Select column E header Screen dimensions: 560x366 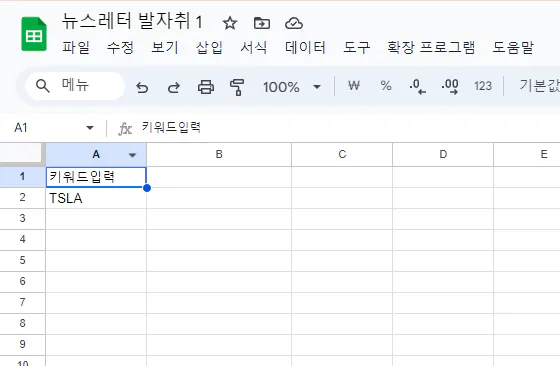pos(527,154)
